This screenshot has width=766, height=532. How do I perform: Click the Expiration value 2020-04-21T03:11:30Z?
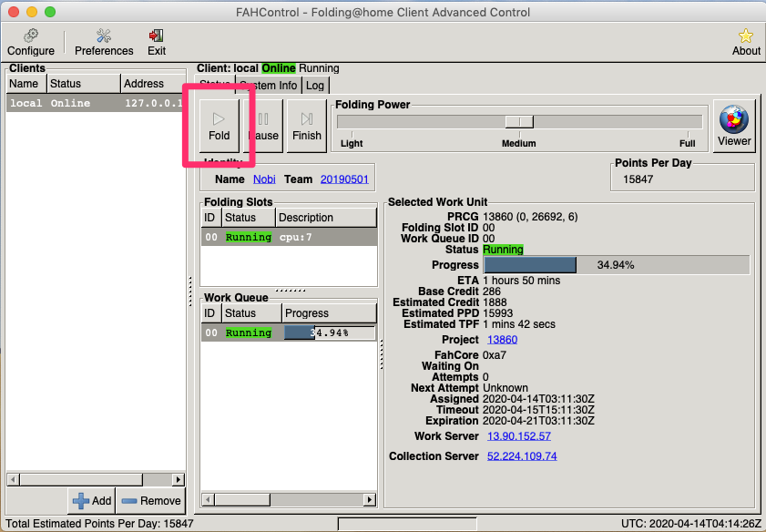pyautogui.click(x=538, y=421)
